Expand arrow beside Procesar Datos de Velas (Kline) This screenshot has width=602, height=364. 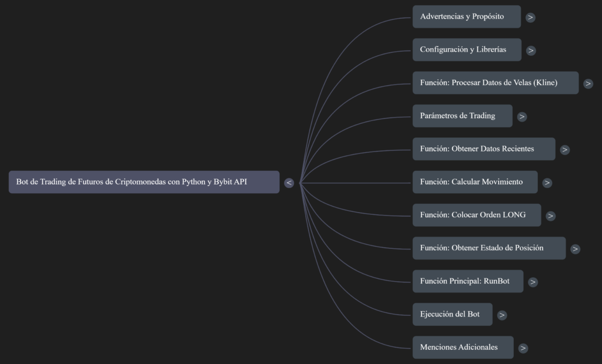(x=588, y=83)
